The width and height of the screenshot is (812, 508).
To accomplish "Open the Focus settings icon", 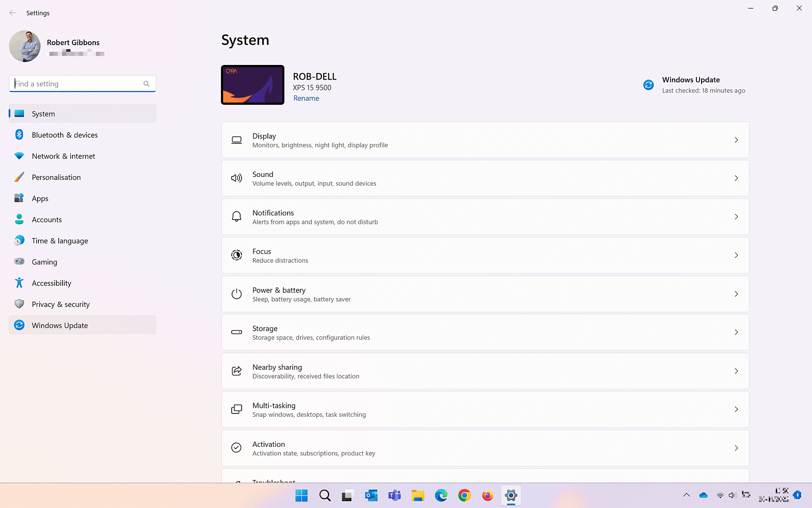I will pyautogui.click(x=236, y=255).
